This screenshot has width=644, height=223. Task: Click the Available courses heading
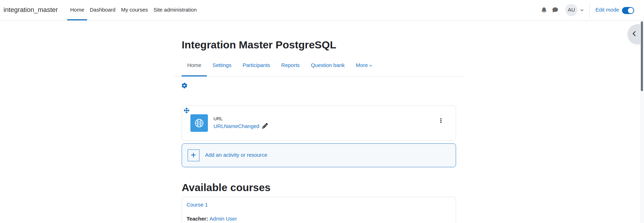tap(226, 188)
